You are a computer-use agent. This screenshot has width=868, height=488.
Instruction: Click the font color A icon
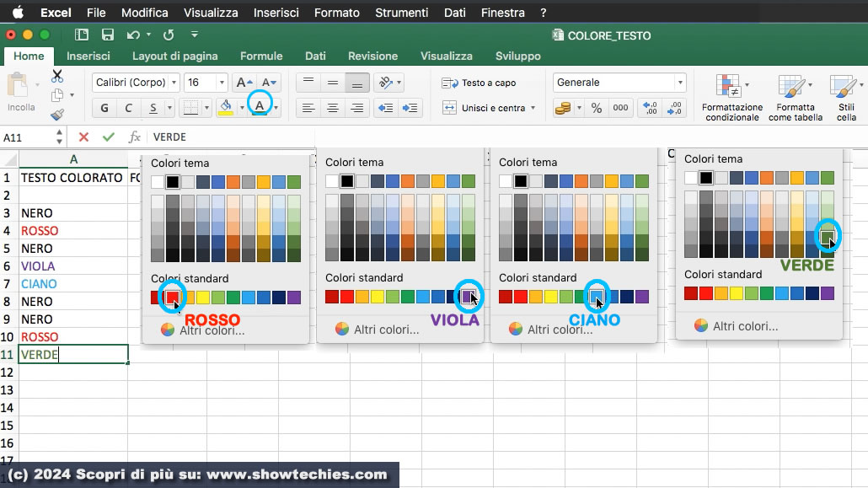(x=259, y=106)
